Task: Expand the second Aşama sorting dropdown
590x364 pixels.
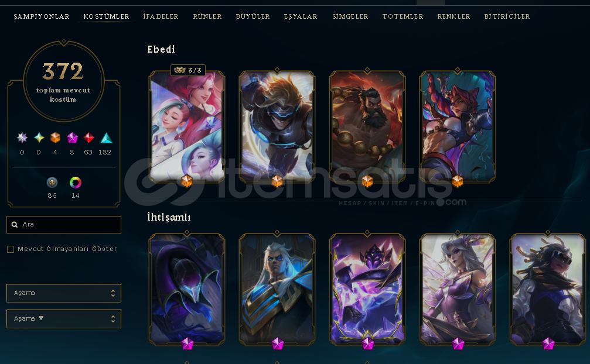Action: point(64,318)
